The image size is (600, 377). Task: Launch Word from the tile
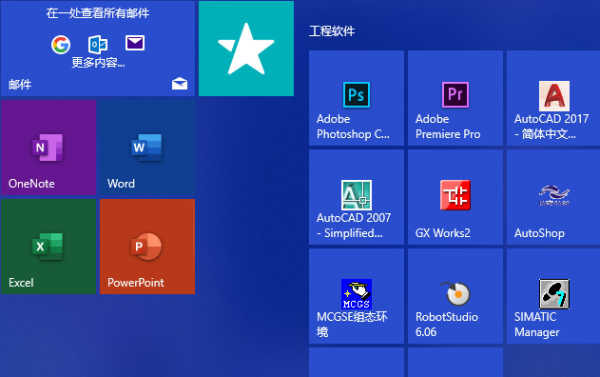147,148
